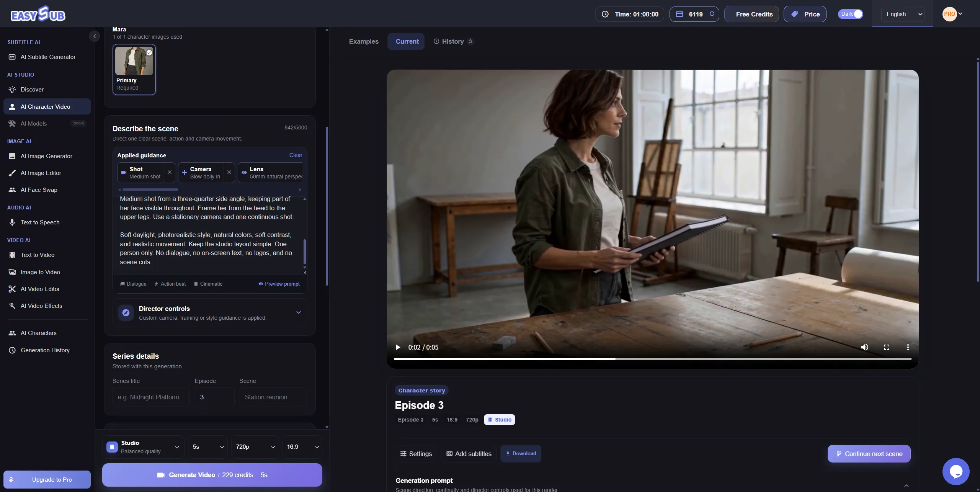The image size is (980, 492).
Task: Toggle the Cinematic prompt helper
Action: 208,284
